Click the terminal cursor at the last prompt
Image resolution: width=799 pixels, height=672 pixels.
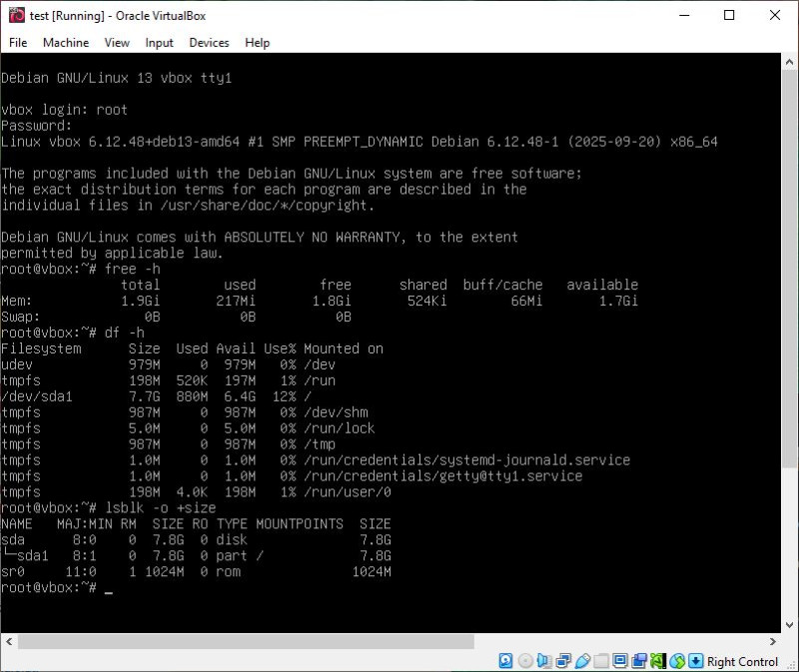pyautogui.click(x=109, y=592)
